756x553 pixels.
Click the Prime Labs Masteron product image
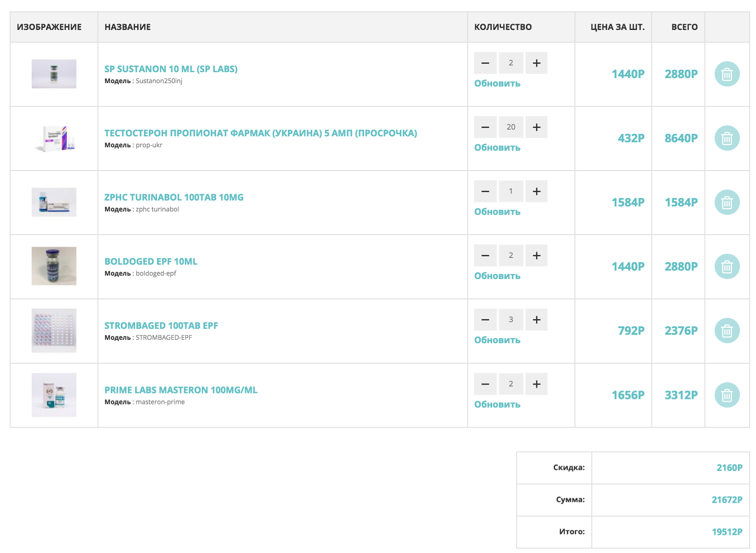coord(54,395)
